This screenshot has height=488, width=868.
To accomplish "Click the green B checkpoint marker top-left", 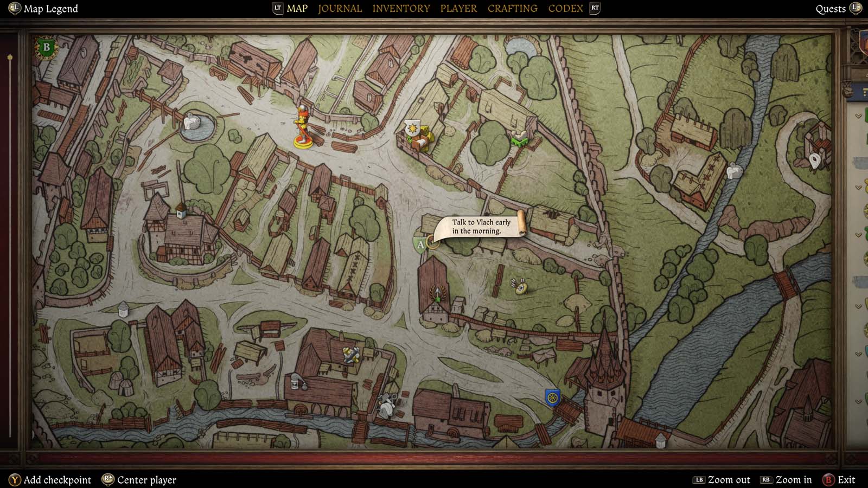I will point(46,48).
